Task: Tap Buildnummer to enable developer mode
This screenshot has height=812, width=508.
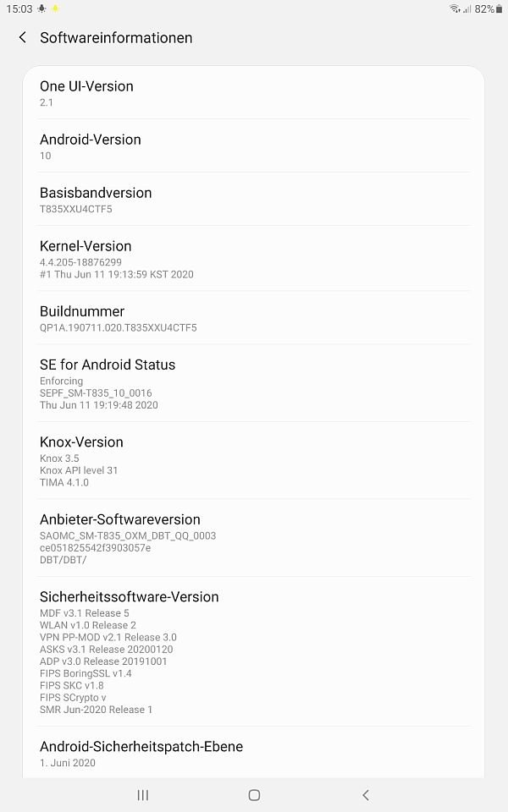Action: tap(253, 318)
